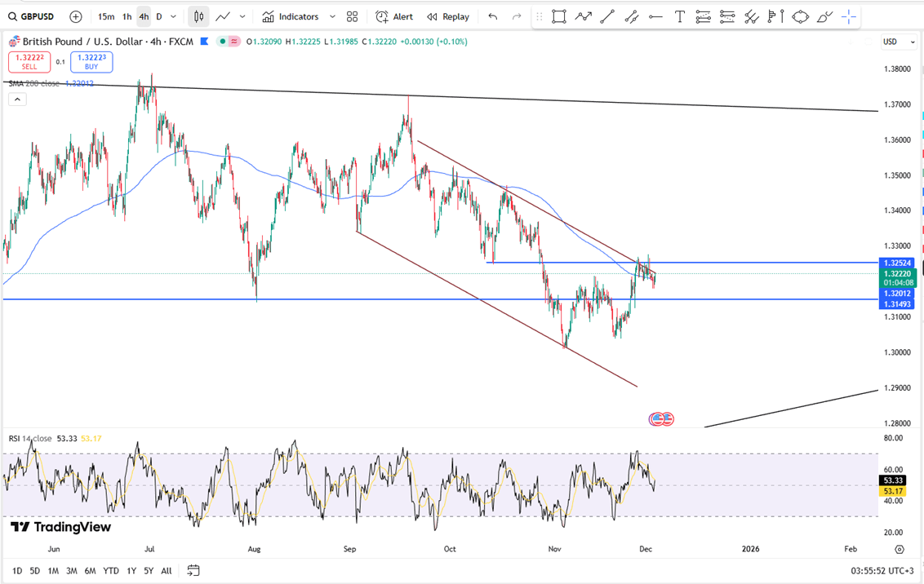Click the blue BUY price button

click(x=91, y=62)
